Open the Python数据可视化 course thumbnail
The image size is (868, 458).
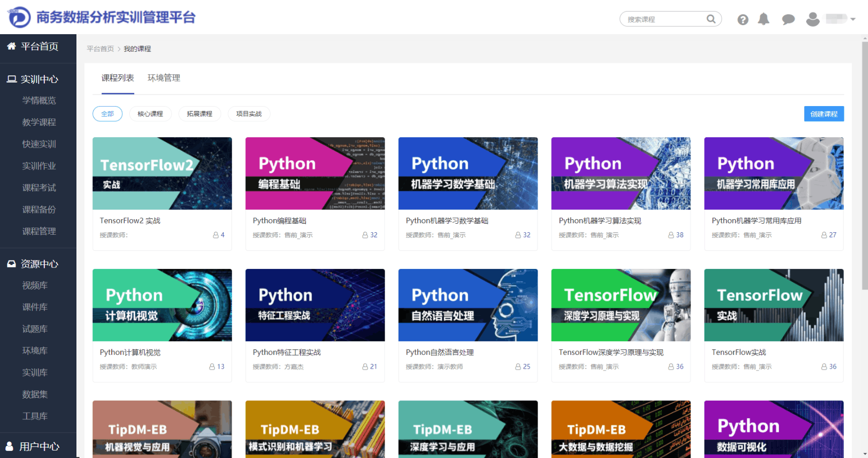pyautogui.click(x=773, y=429)
